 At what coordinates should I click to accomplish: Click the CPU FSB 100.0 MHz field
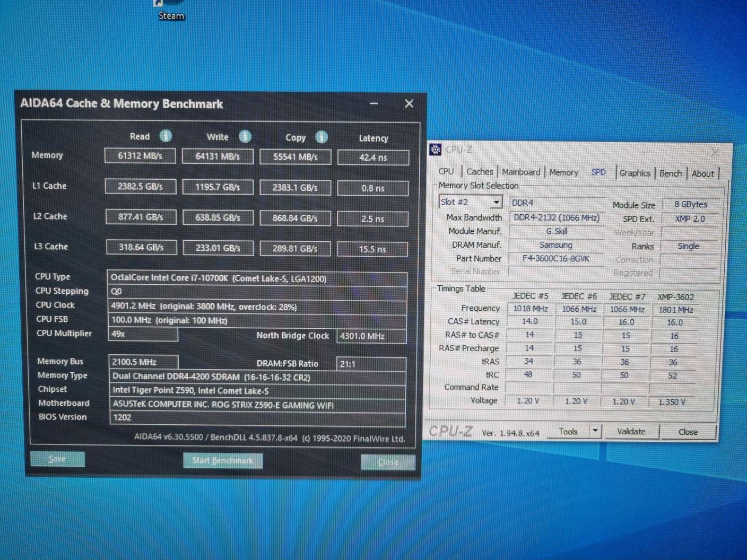point(257,320)
